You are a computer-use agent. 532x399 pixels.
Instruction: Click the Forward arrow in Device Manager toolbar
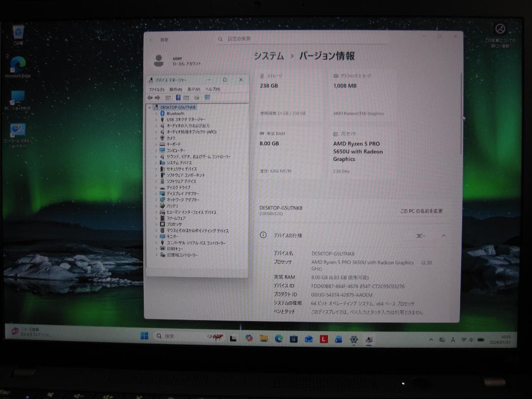point(157,97)
